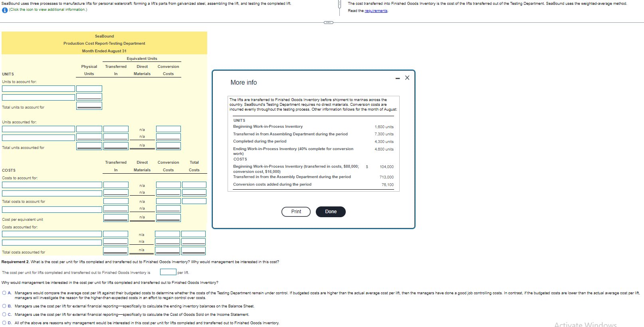
Task: Click the cost per lift input field
Action: click(x=168, y=272)
